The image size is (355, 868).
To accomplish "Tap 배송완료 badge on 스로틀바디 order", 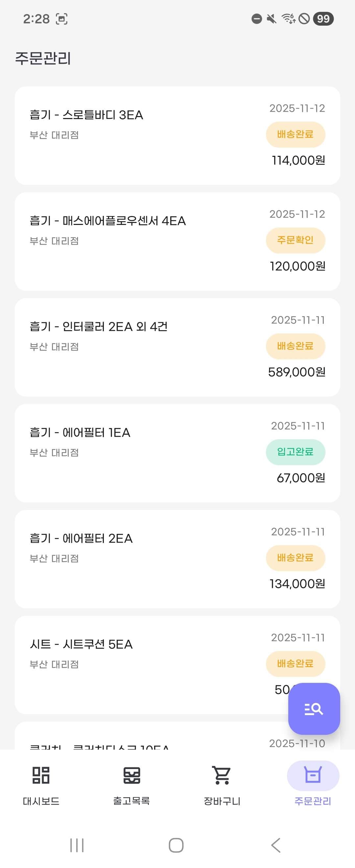I will [296, 134].
